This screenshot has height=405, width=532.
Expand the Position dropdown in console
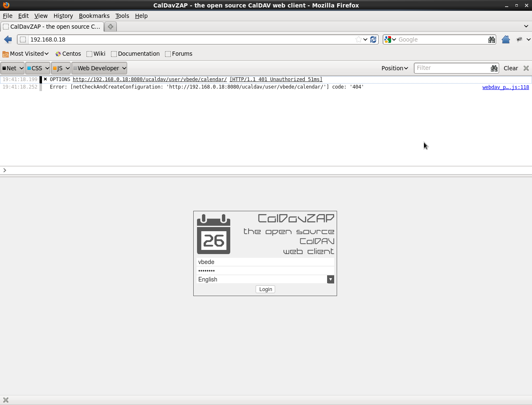click(x=394, y=68)
